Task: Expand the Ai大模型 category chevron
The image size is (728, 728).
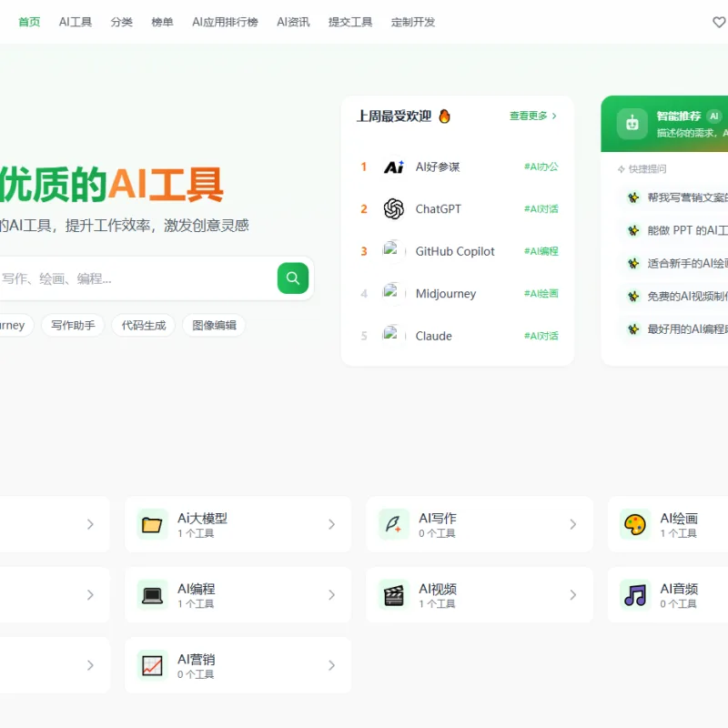Action: click(x=331, y=524)
